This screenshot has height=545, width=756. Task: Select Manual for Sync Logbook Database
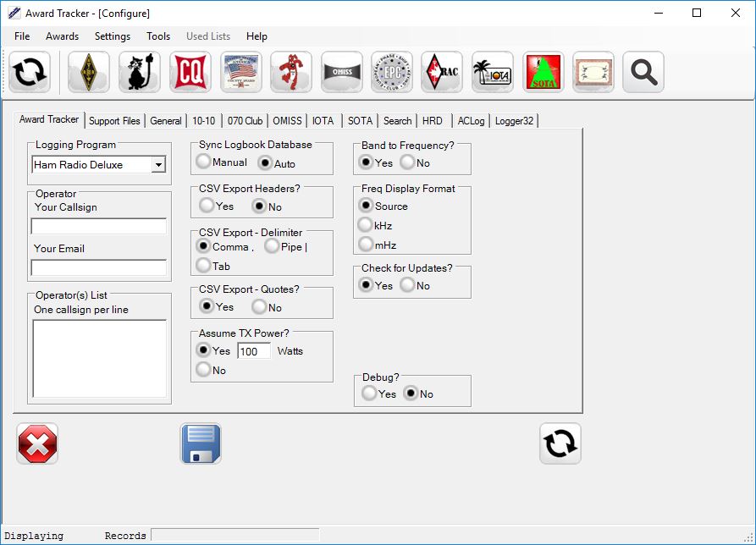point(222,162)
